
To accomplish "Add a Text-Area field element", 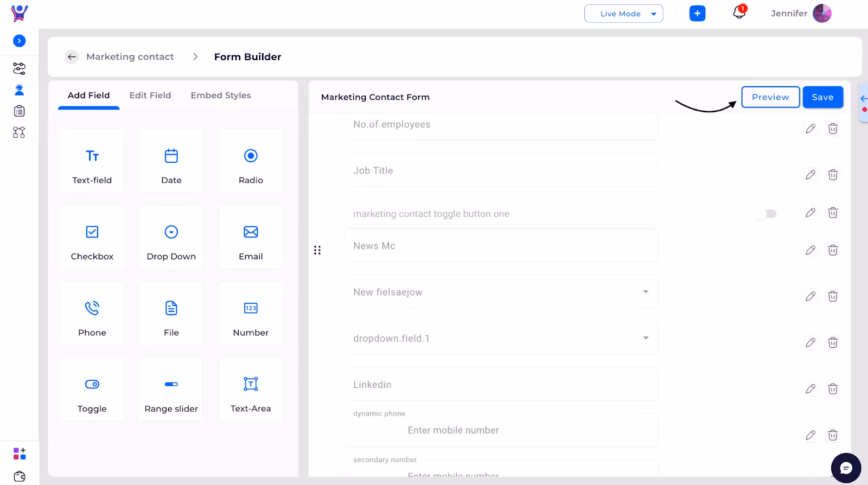I will [251, 390].
